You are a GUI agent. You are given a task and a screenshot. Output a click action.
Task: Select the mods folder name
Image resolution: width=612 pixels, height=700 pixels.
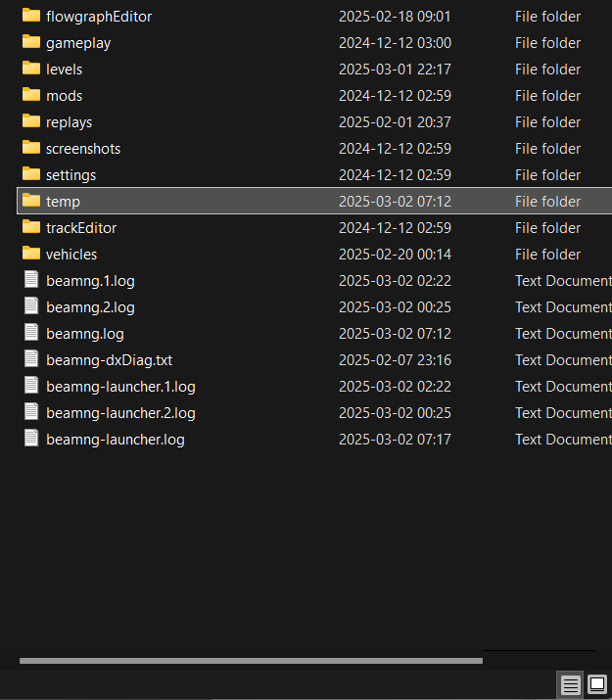tap(65, 96)
